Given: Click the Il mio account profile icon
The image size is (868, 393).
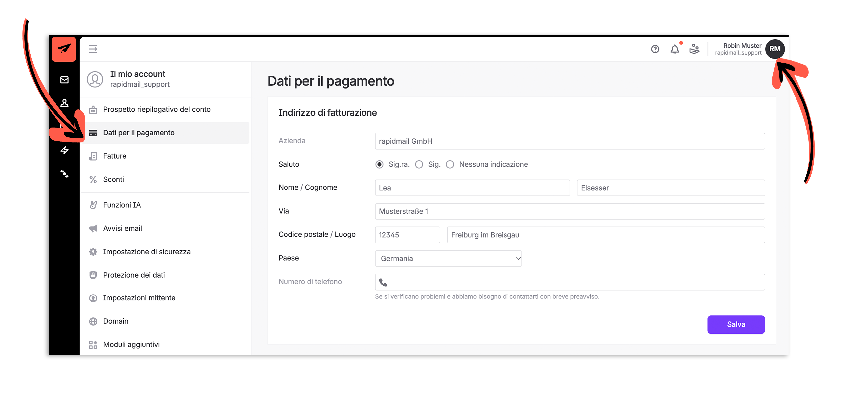Looking at the screenshot, I should (95, 79).
